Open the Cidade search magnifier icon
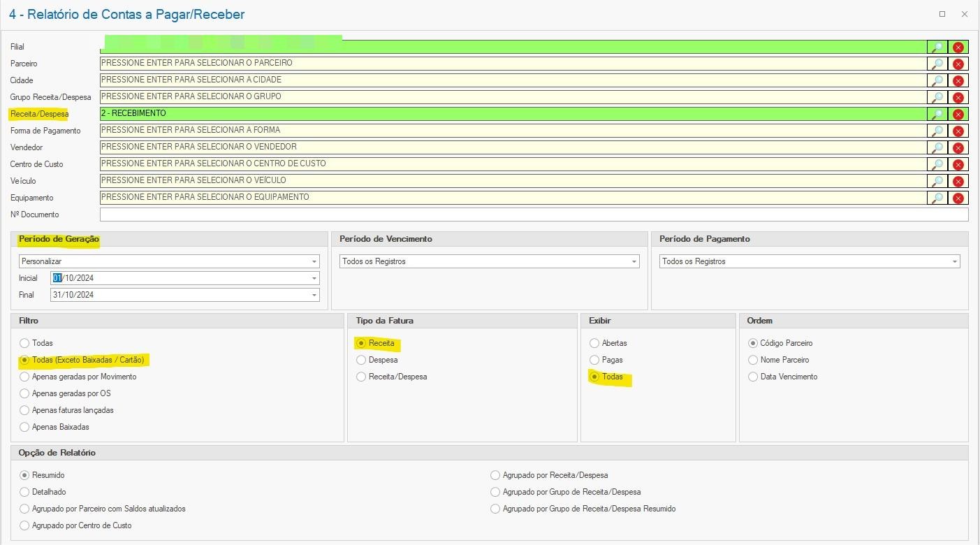The height and width of the screenshot is (545, 980). [937, 80]
